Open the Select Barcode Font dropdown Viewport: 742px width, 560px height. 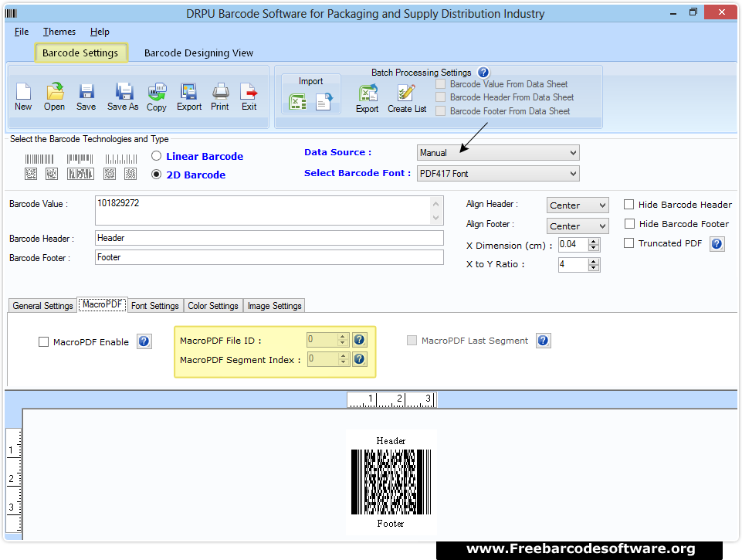[498, 173]
